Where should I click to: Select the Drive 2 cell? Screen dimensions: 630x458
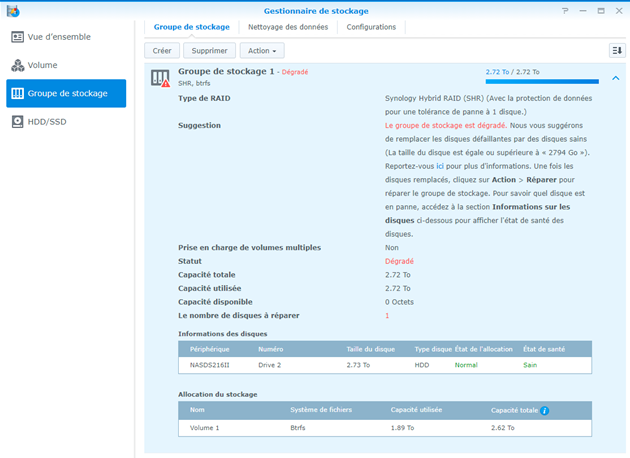[270, 365]
